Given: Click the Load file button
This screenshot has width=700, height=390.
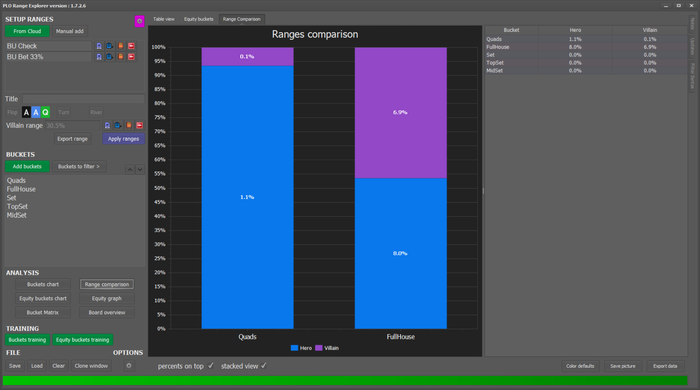Looking at the screenshot, I should pyautogui.click(x=37, y=366).
